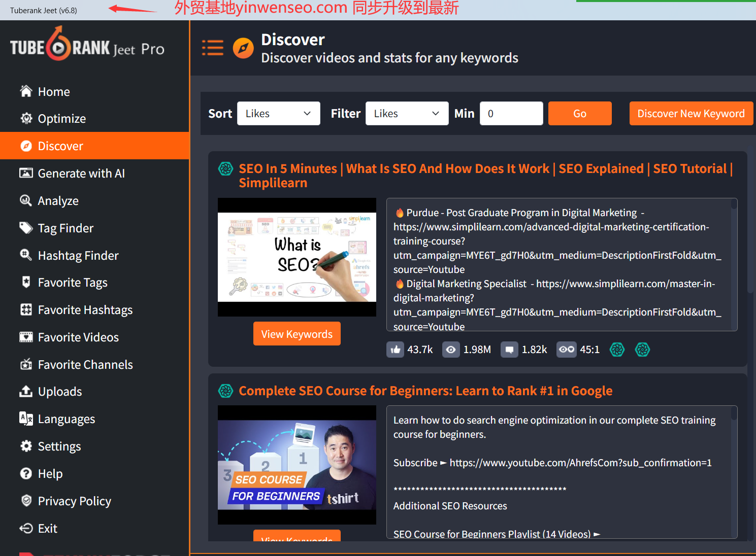
Task: Click the thumbs-up likes icon showing 43.7k
Action: [x=395, y=350]
